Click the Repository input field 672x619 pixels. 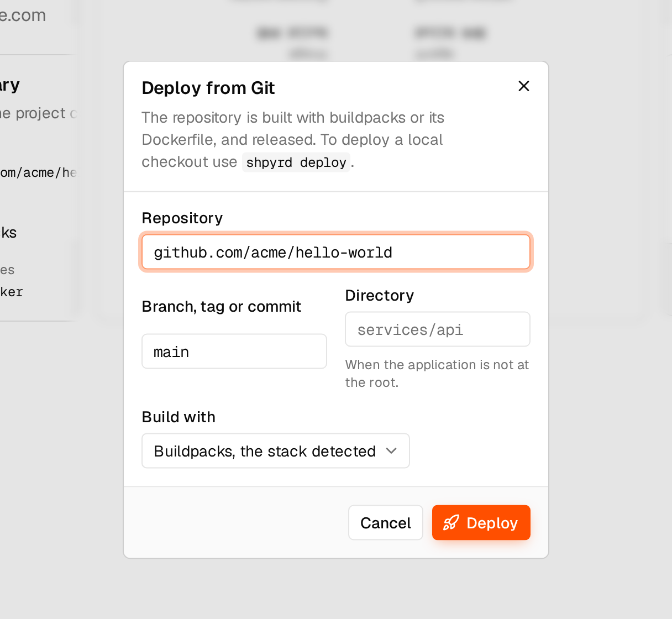[x=336, y=252]
